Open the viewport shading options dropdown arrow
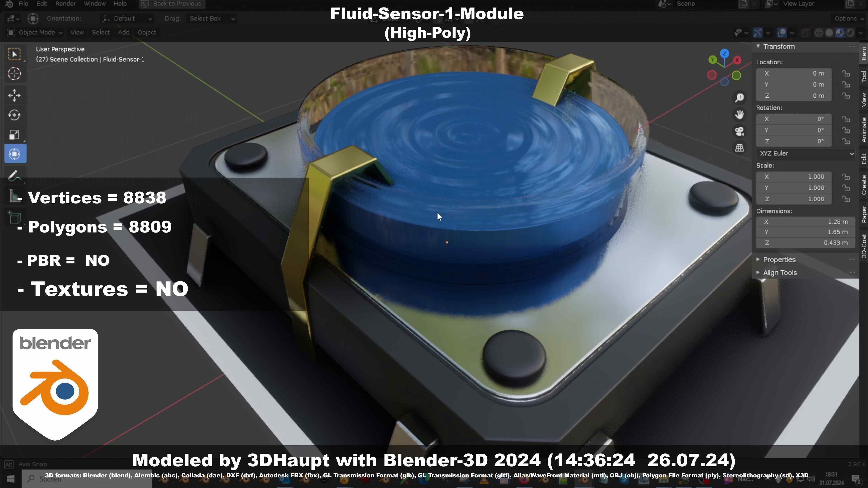The image size is (868, 488). pyautogui.click(x=860, y=33)
